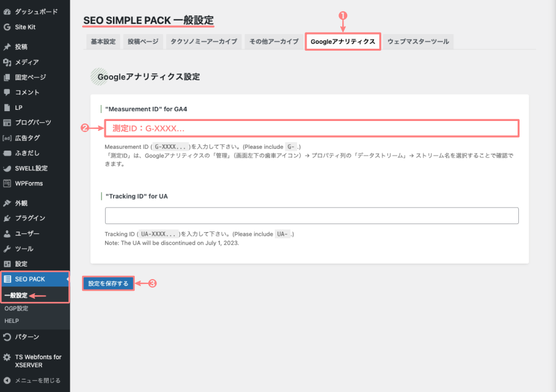556x392 pixels.
Task: Click the gear icon beside TS Webfonts
Action: 7,357
